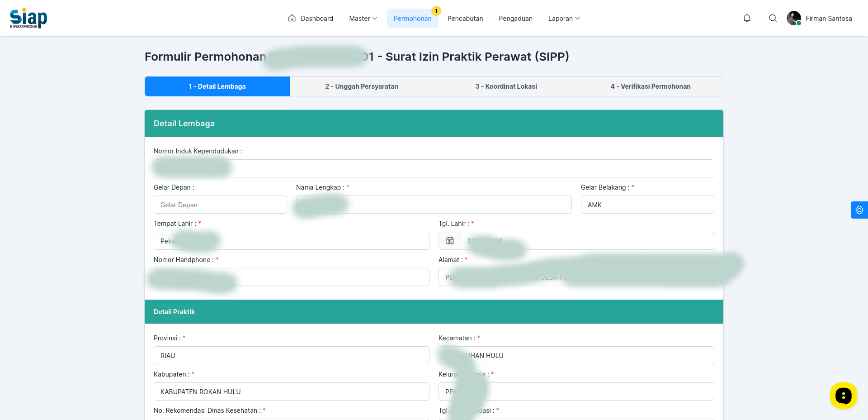Click the Formulir Permohonan page title
The height and width of the screenshot is (420, 868).
click(357, 57)
